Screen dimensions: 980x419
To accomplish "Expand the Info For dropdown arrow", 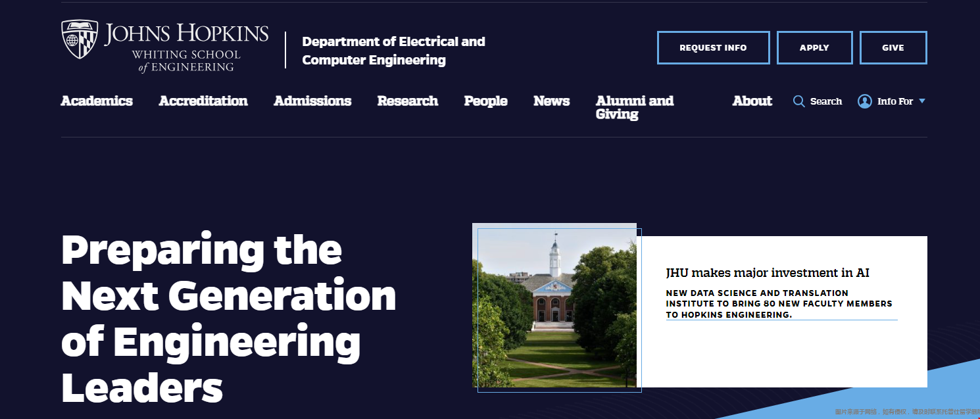I will [922, 101].
